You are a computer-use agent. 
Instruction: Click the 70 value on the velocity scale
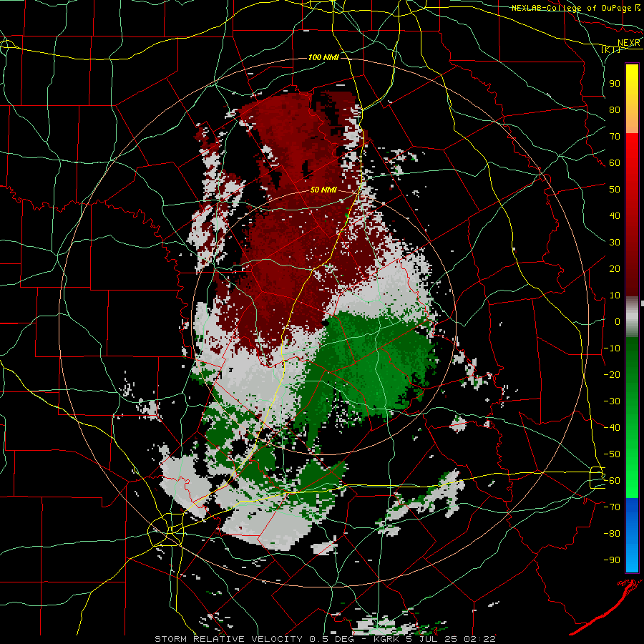tap(615, 137)
